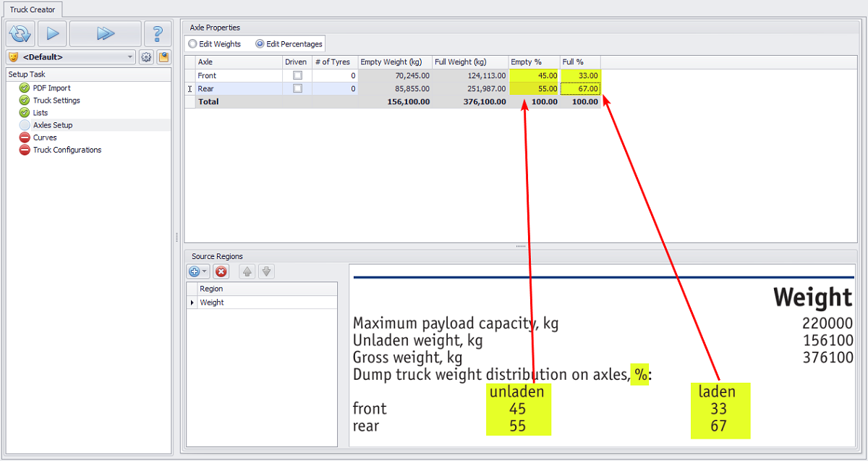This screenshot has width=868, height=461.
Task: Open the <Default> profile dropdown
Action: point(130,57)
